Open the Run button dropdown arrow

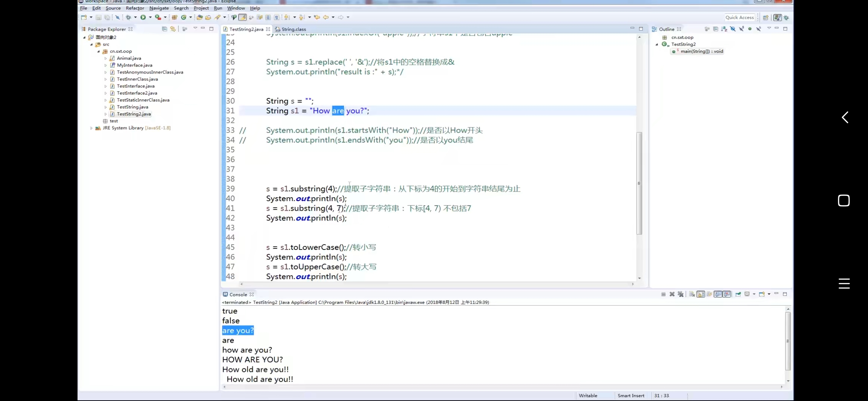coord(150,17)
